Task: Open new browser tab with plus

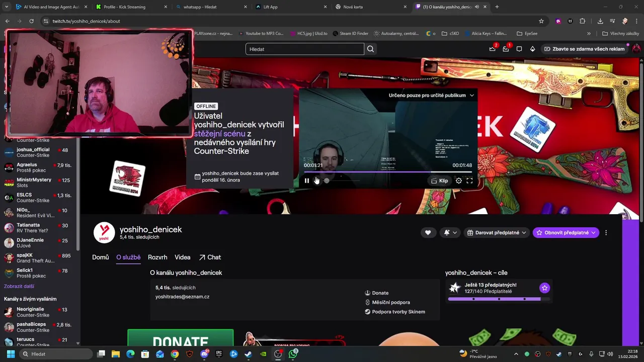Action: pos(497,7)
